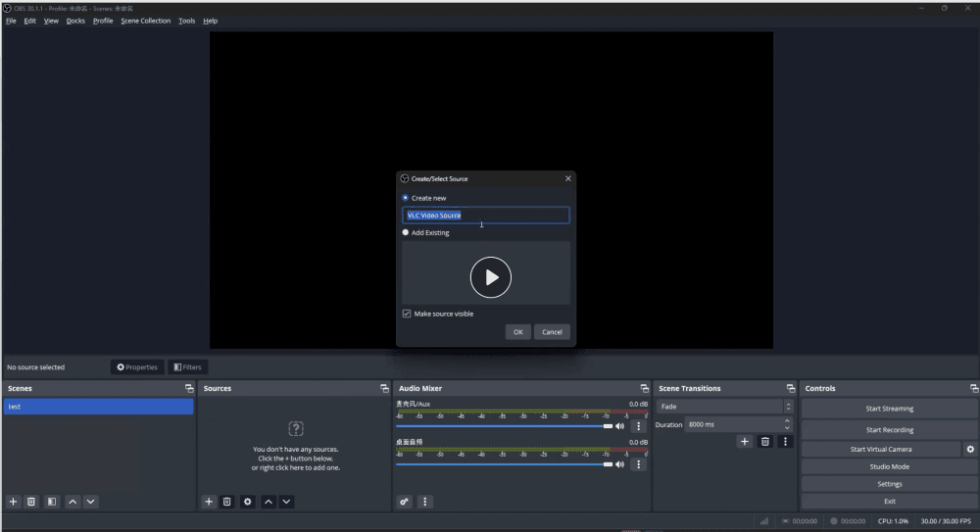Adjust the Mic/Aux volume slider
Viewport: 980px width, 532px height.
pos(504,426)
